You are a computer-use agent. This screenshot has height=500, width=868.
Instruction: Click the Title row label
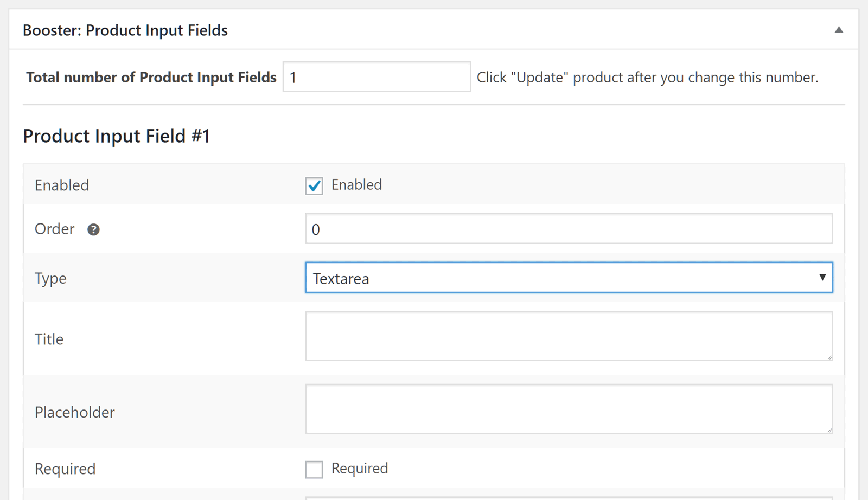(49, 339)
